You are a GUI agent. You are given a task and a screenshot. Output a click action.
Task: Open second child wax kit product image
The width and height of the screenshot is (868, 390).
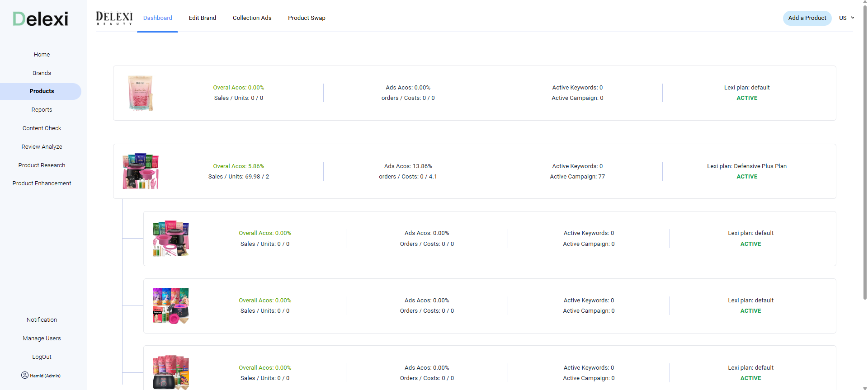[171, 306]
